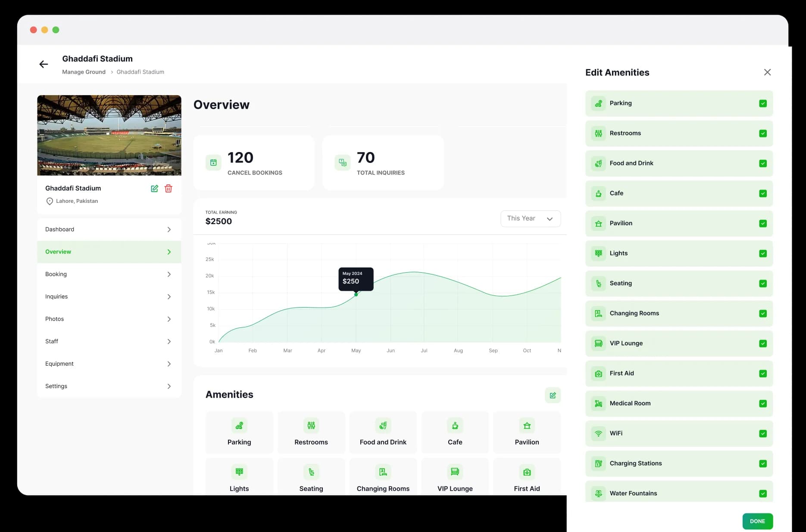Click the Water Fountains icon in Edit Amenities panel
This screenshot has width=806, height=532.
pyautogui.click(x=599, y=494)
